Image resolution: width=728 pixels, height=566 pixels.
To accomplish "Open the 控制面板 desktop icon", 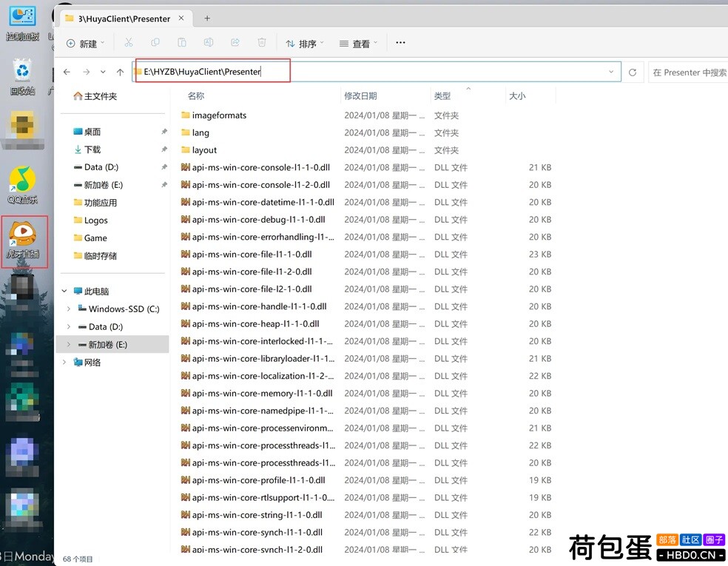I will 21,22.
